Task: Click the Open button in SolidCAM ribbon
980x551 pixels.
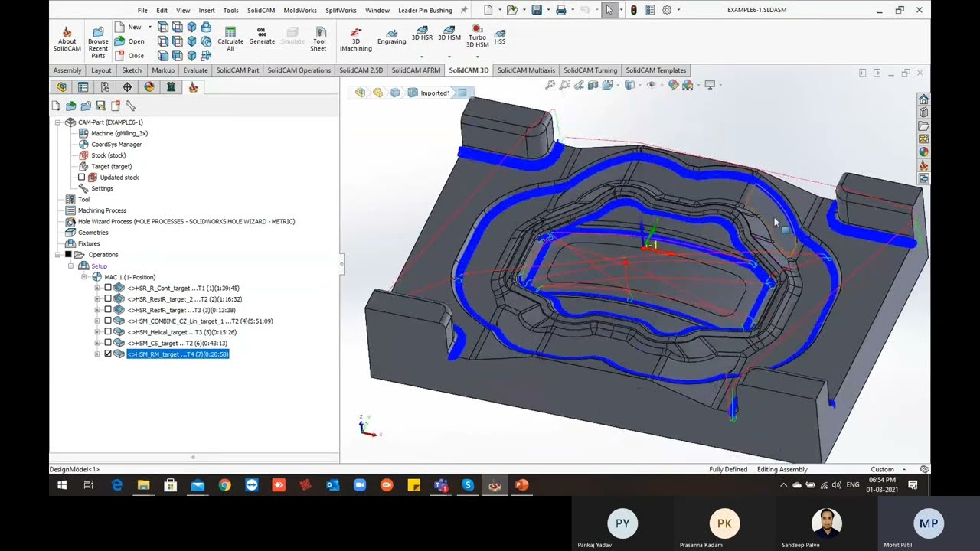Action: pos(129,41)
